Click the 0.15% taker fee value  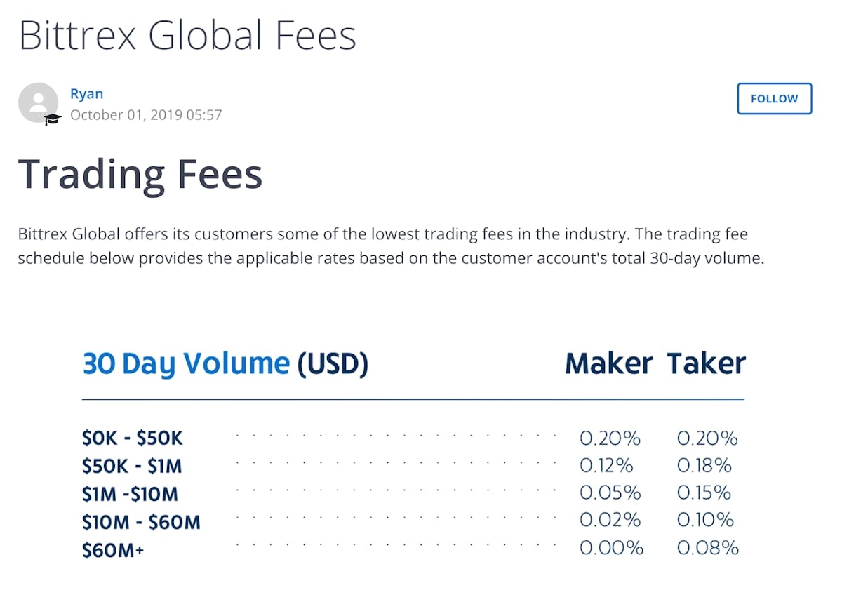coord(704,493)
